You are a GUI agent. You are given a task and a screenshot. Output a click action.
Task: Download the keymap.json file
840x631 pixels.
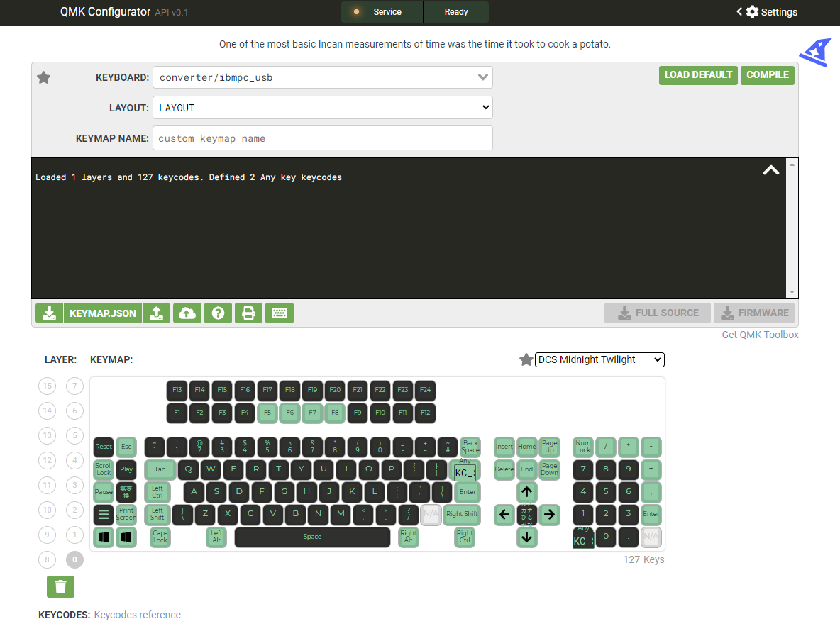point(49,313)
